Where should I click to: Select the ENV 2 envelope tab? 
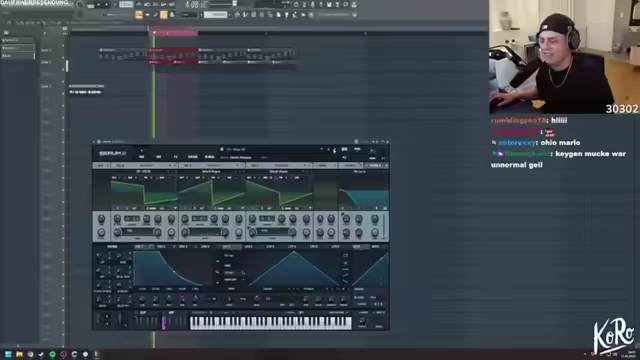tap(161, 247)
